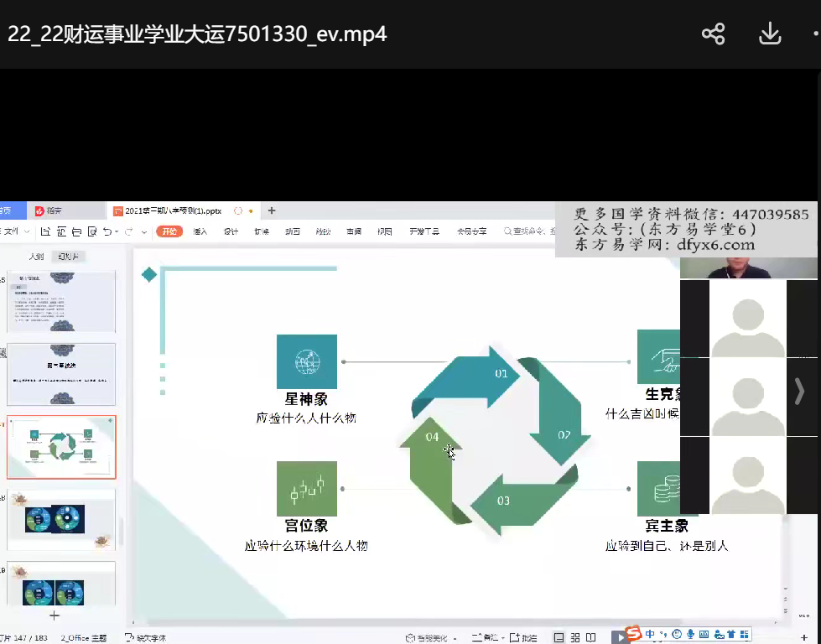Click the 开始 ribbon button
This screenshot has height=644, width=821.
169,231
